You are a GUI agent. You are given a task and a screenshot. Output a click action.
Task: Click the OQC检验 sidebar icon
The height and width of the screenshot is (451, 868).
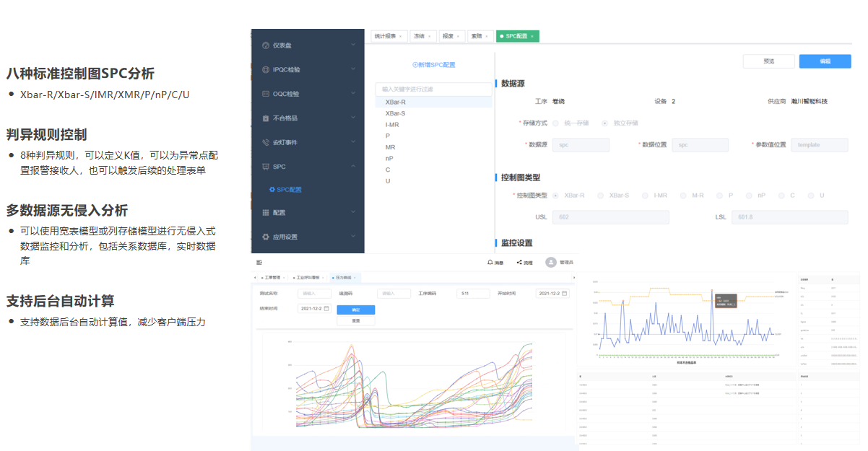(x=266, y=94)
